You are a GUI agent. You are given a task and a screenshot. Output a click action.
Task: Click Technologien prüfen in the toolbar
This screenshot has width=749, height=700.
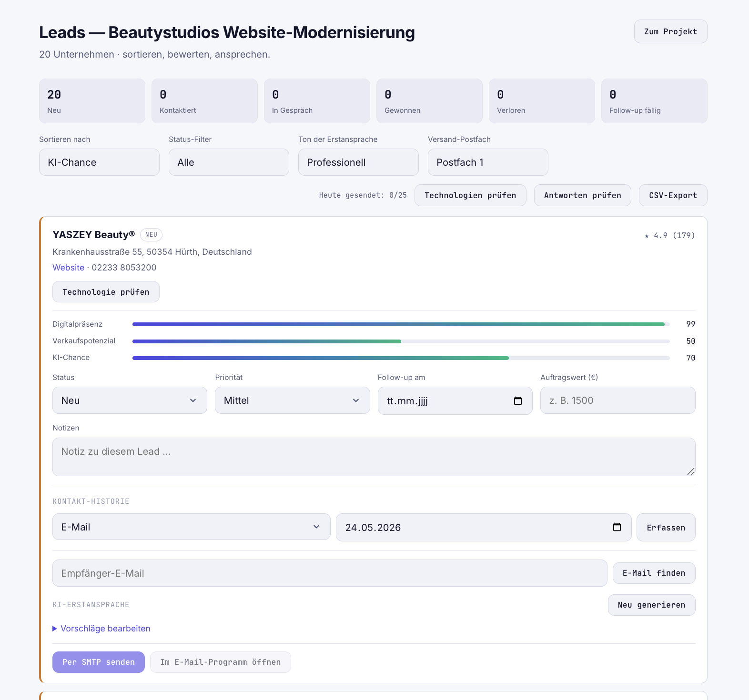coord(470,195)
